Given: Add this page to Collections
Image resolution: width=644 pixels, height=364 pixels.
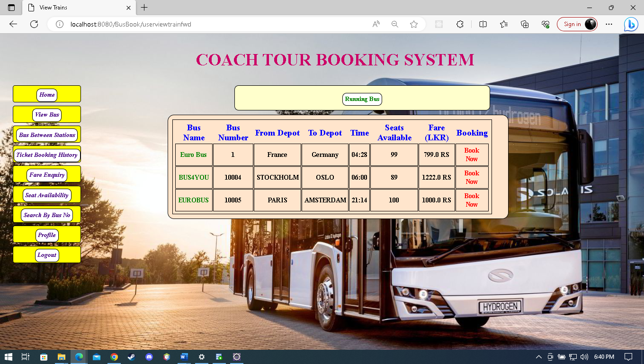Looking at the screenshot, I should [x=524, y=24].
